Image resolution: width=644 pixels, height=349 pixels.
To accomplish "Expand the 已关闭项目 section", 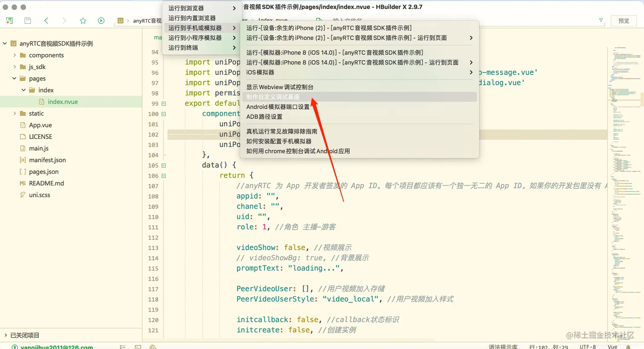I will point(5,335).
